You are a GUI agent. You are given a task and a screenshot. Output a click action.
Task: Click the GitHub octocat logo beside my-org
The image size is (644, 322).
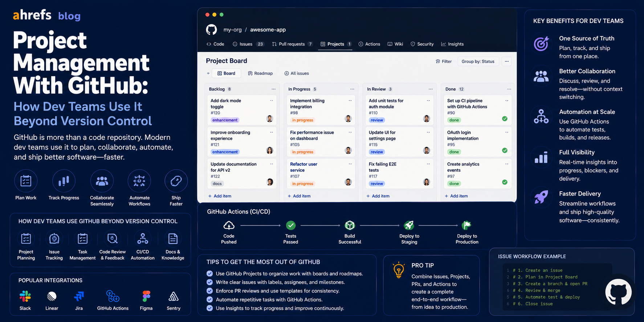[211, 29]
